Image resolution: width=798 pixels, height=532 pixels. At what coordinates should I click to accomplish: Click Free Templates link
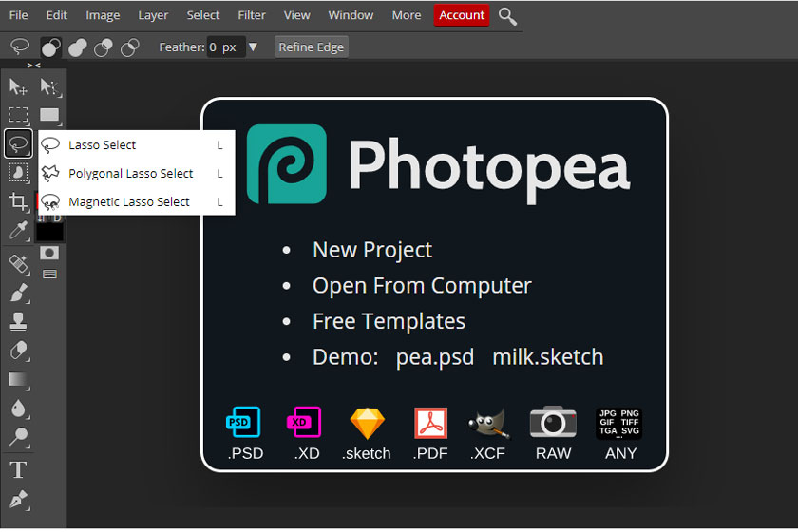(x=389, y=321)
